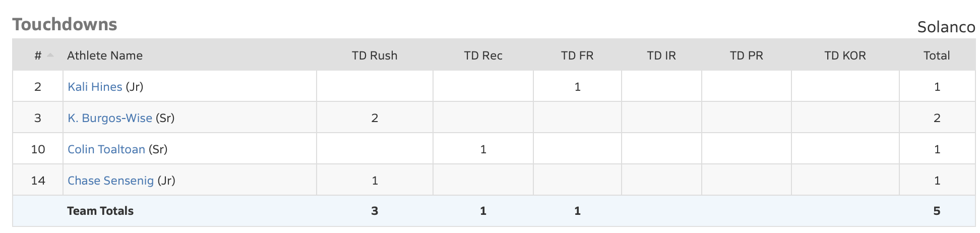Sort table by TD Rush column

375,55
